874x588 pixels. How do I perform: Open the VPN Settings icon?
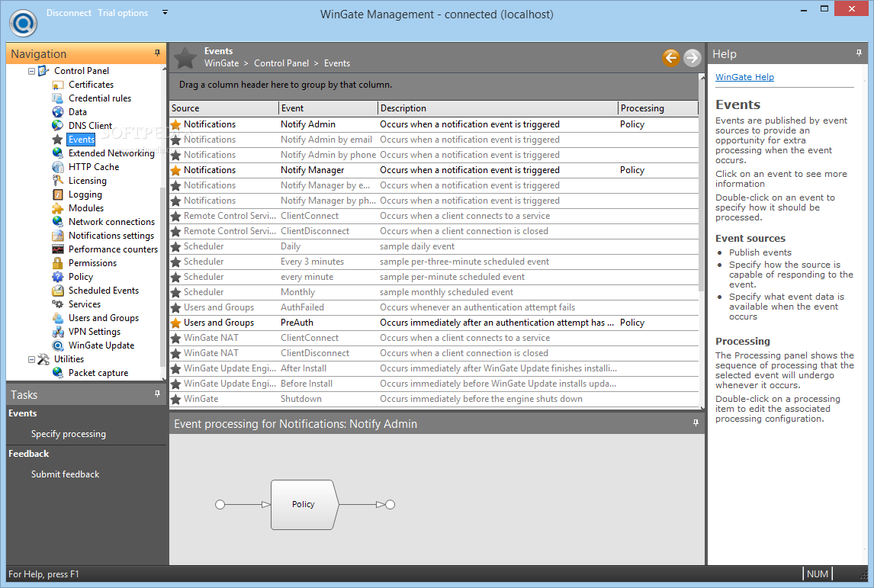(x=57, y=332)
